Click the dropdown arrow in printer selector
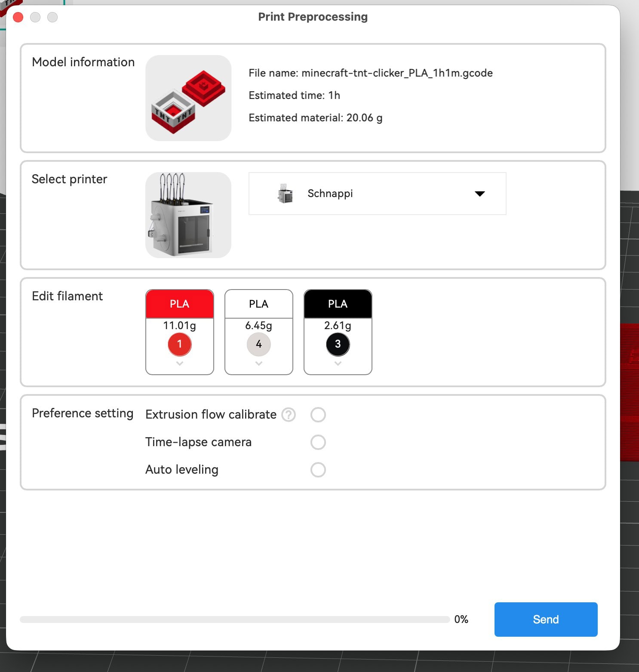Viewport: 639px width, 672px height. pyautogui.click(x=479, y=194)
